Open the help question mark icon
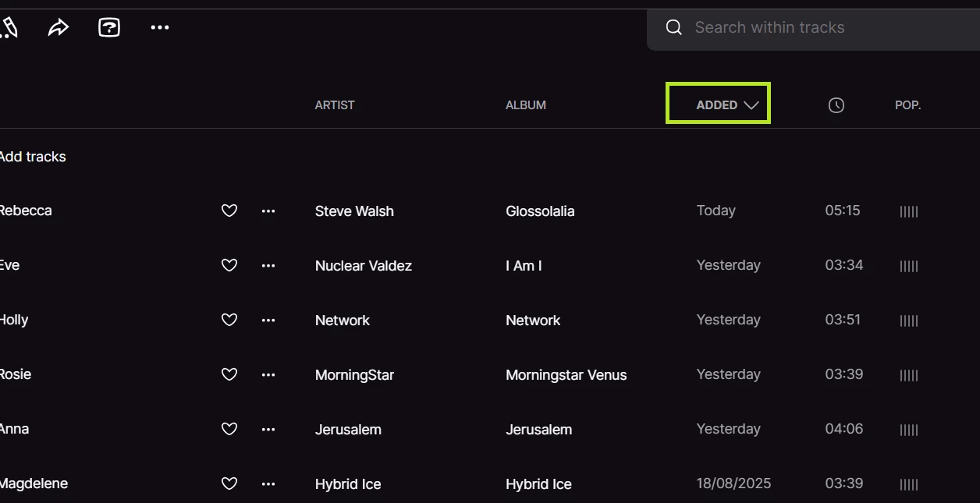 (109, 28)
